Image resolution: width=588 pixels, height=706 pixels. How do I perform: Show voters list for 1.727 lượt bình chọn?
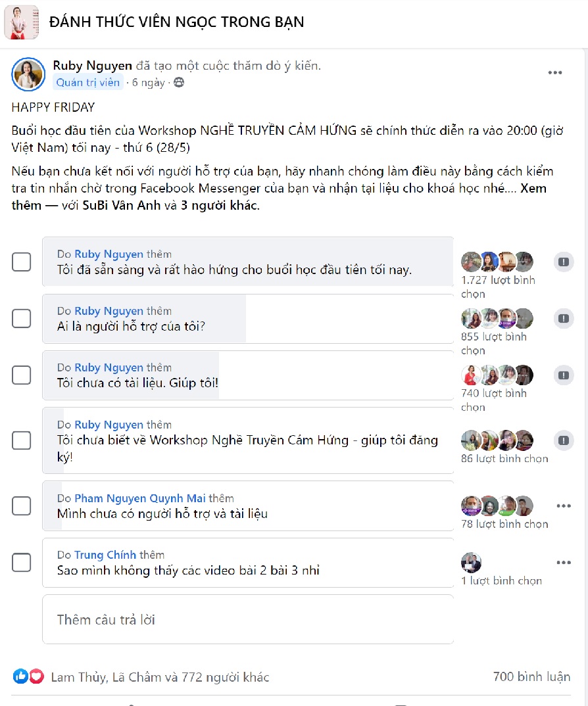tap(497, 280)
